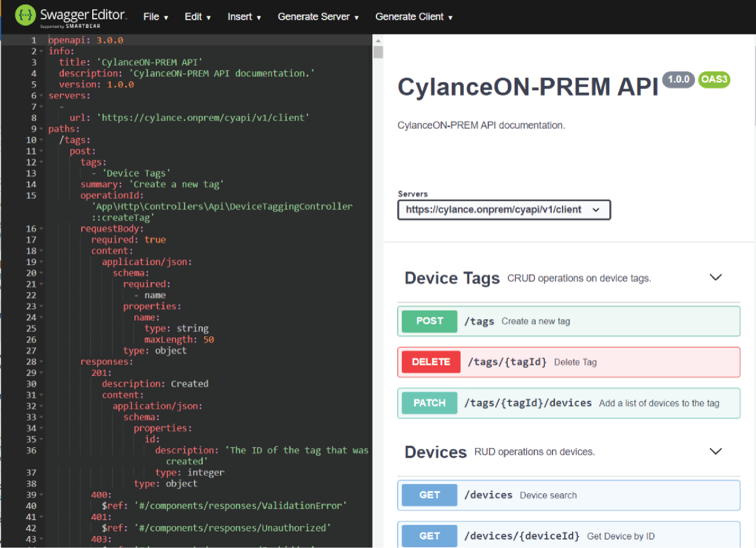Click the operationId createTag value line
Screen dimensions: 756x548
pyautogui.click(x=222, y=212)
